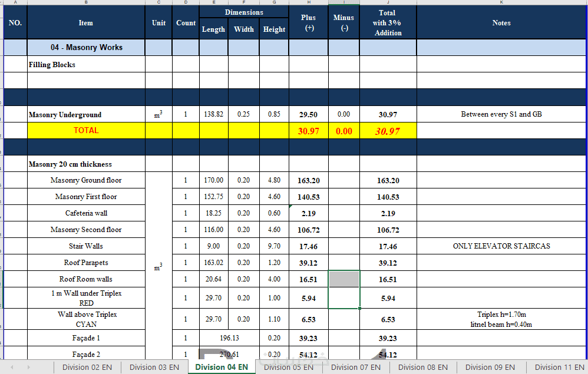Open the Division 08 EN sheet tab
The image size is (588, 374).
click(x=422, y=368)
